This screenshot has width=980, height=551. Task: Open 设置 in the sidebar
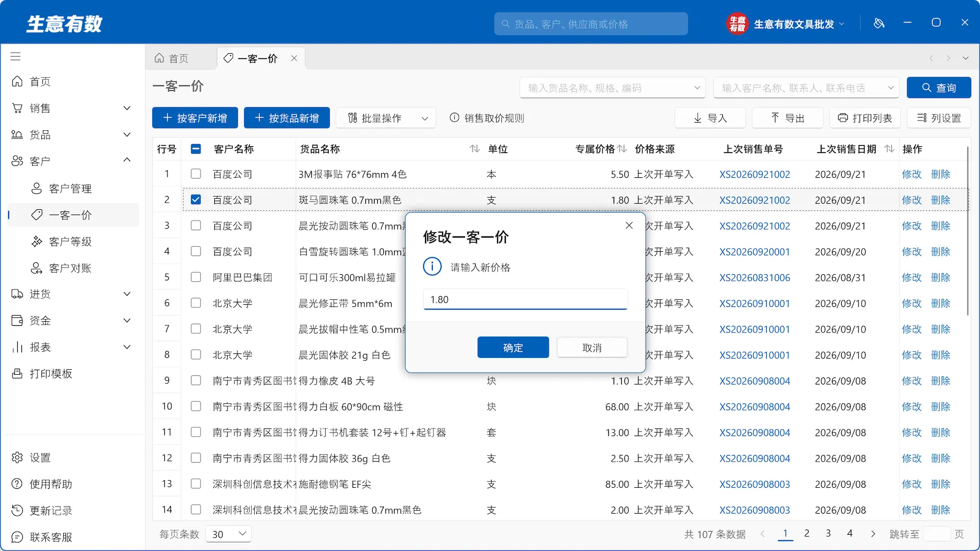click(72, 458)
